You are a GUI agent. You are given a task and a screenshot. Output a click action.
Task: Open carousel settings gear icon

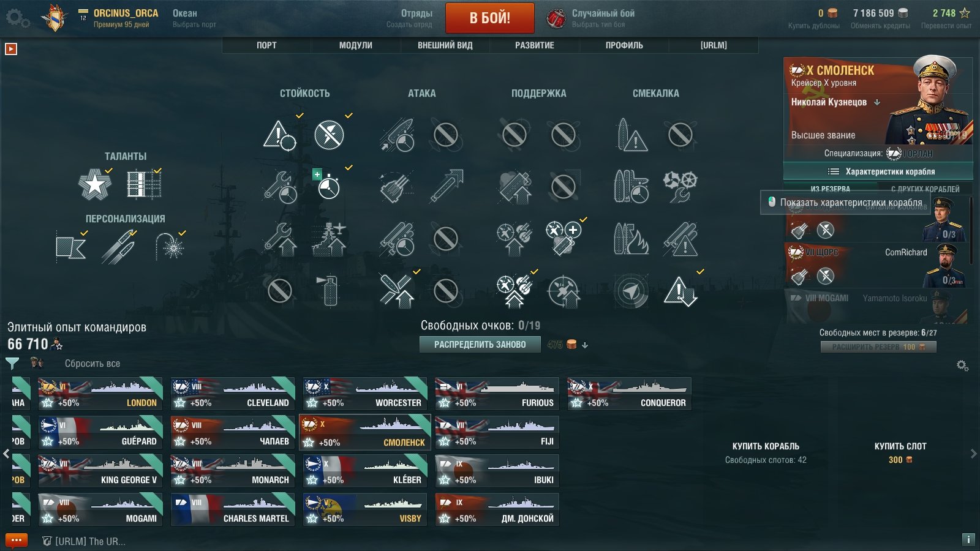point(962,365)
